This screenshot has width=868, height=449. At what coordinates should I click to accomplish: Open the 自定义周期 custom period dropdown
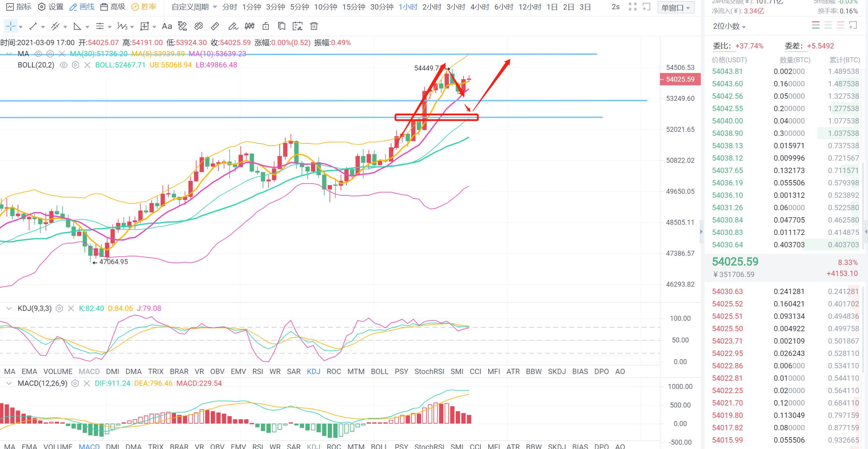194,7
